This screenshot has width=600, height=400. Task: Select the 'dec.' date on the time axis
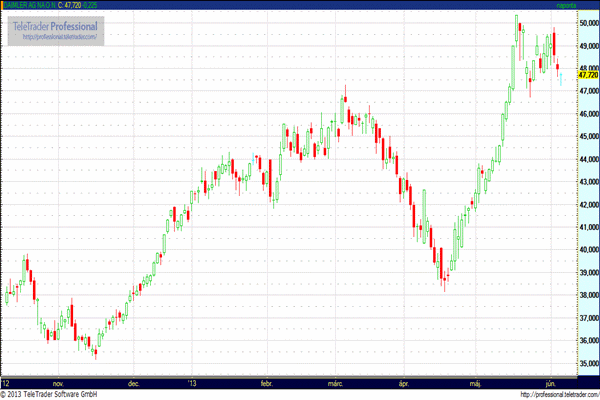tap(133, 382)
